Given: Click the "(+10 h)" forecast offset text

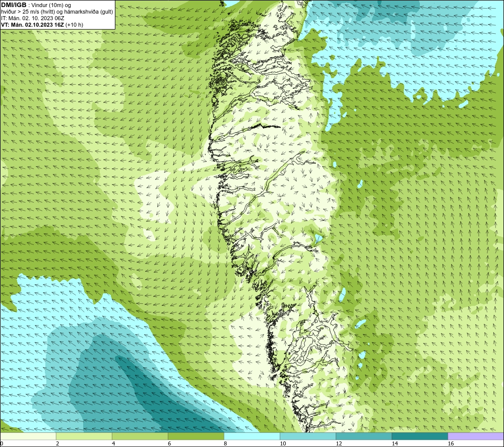Looking at the screenshot, I should (74, 25).
